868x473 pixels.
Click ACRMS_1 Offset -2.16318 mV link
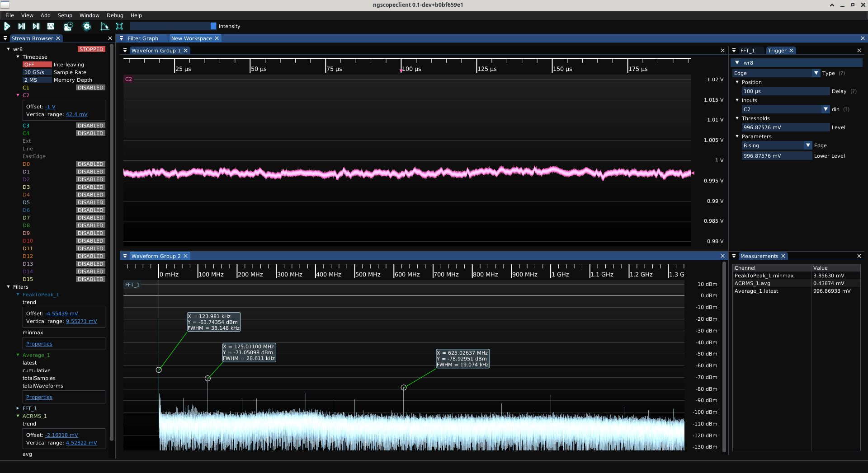61,436
